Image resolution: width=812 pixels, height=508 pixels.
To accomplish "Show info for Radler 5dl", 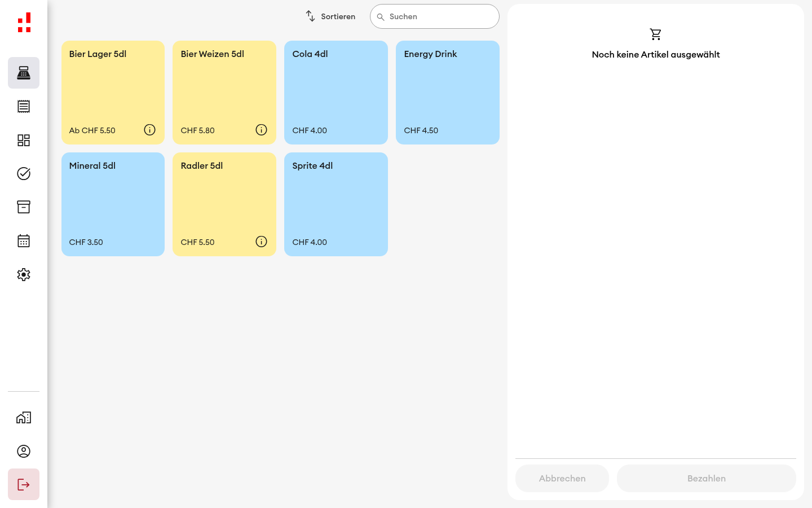I will pyautogui.click(x=261, y=242).
